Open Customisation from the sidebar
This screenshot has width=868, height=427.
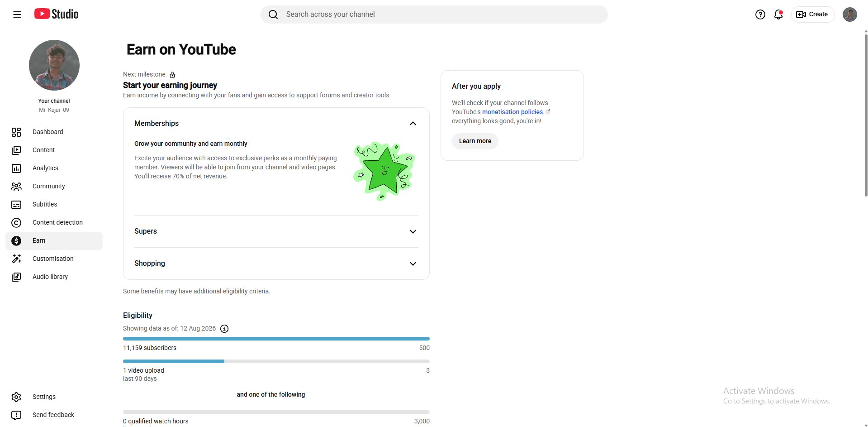pyautogui.click(x=54, y=259)
